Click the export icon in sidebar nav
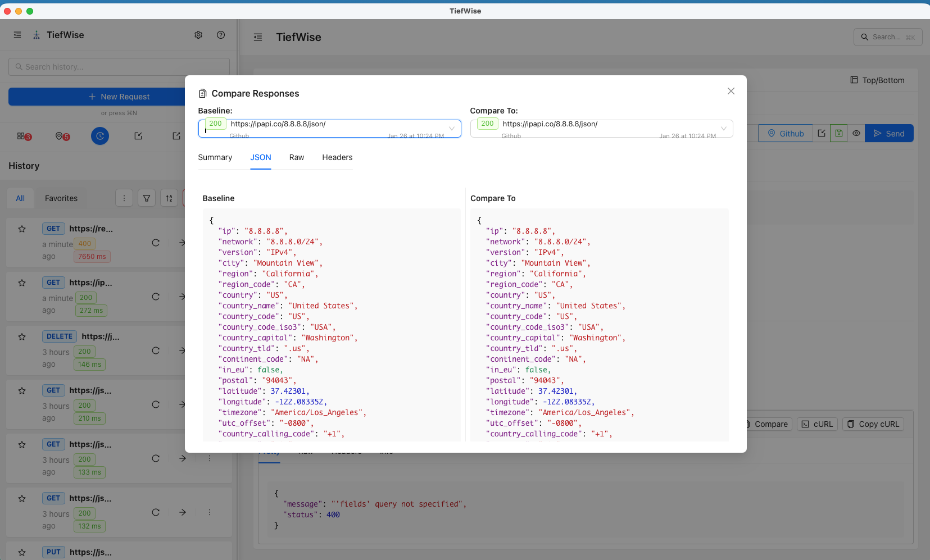 point(176,136)
